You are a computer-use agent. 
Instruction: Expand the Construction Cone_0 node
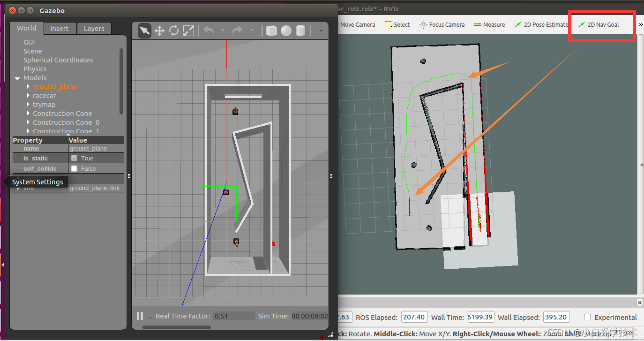(x=28, y=122)
